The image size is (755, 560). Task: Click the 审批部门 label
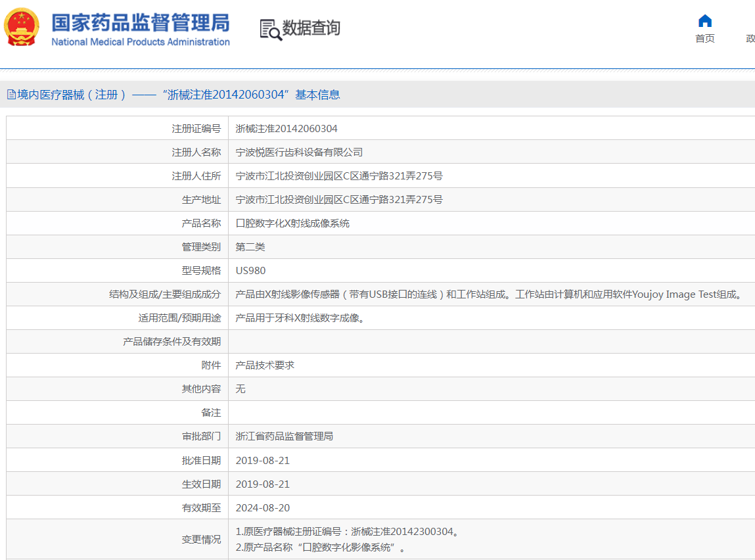pos(201,436)
